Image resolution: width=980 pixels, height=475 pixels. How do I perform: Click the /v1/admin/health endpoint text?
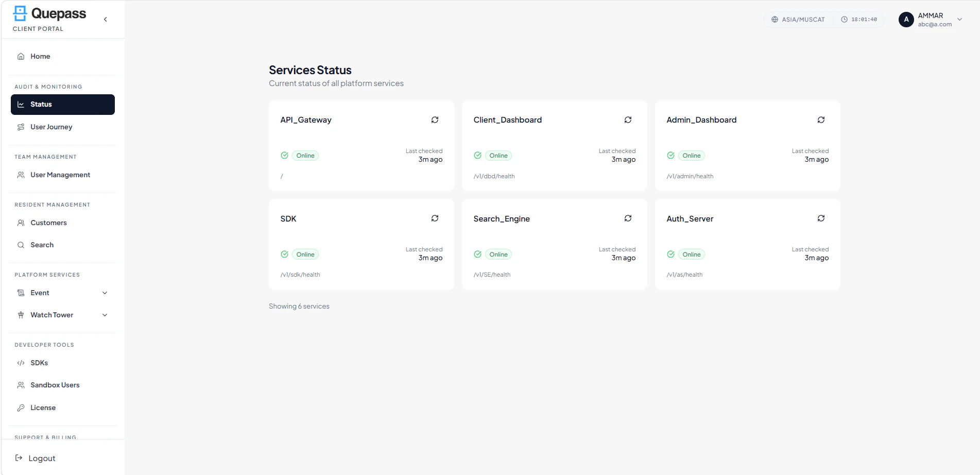(x=690, y=176)
